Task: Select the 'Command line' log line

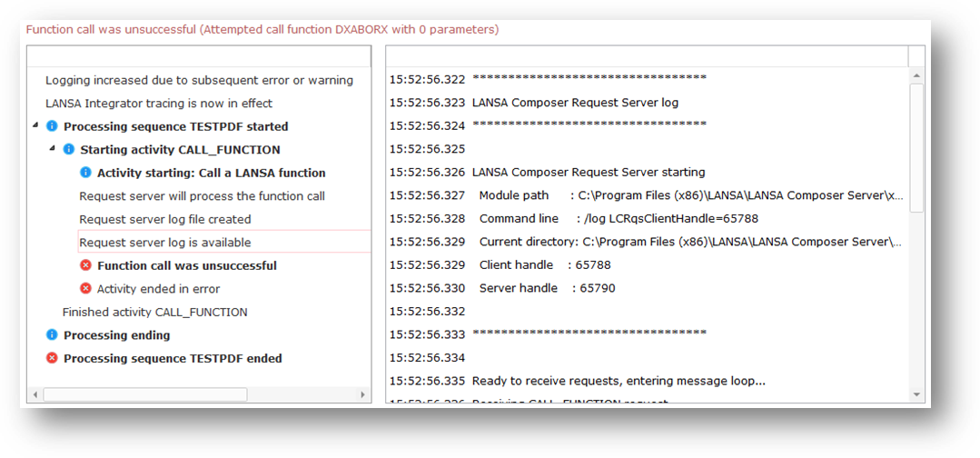Action: (647, 218)
